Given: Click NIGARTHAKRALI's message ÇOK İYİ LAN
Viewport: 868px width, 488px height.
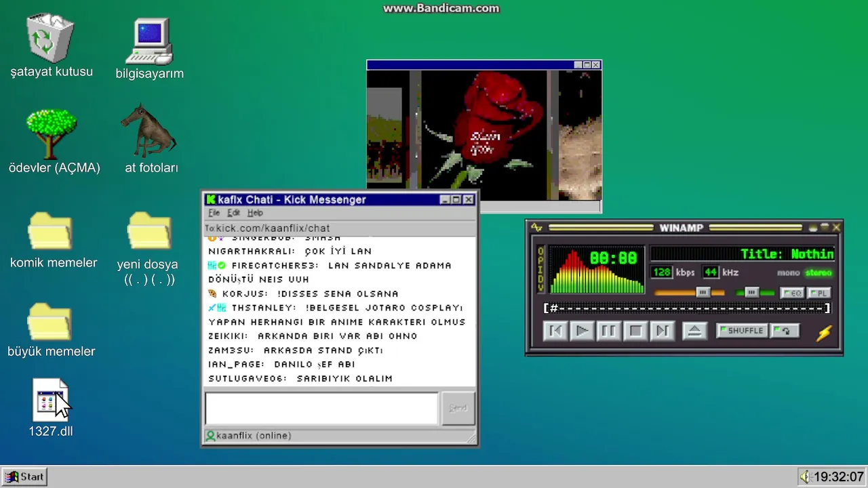Looking at the screenshot, I should tap(338, 251).
